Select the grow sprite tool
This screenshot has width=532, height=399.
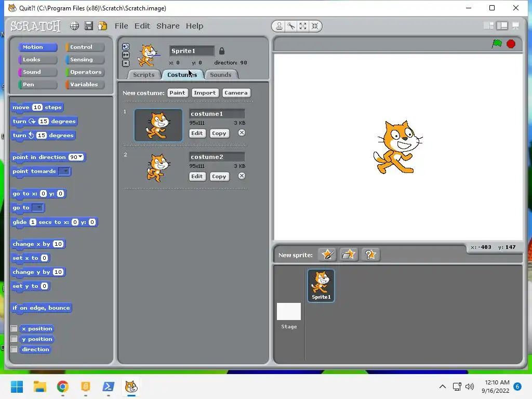[303, 26]
